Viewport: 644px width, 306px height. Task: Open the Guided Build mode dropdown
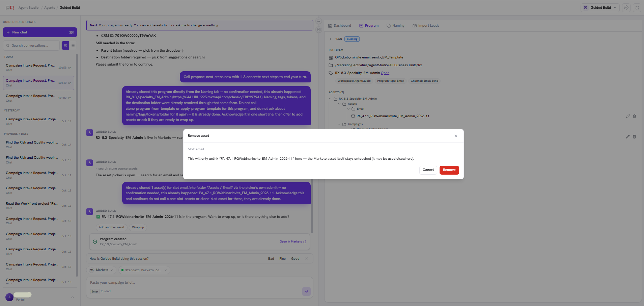point(600,8)
